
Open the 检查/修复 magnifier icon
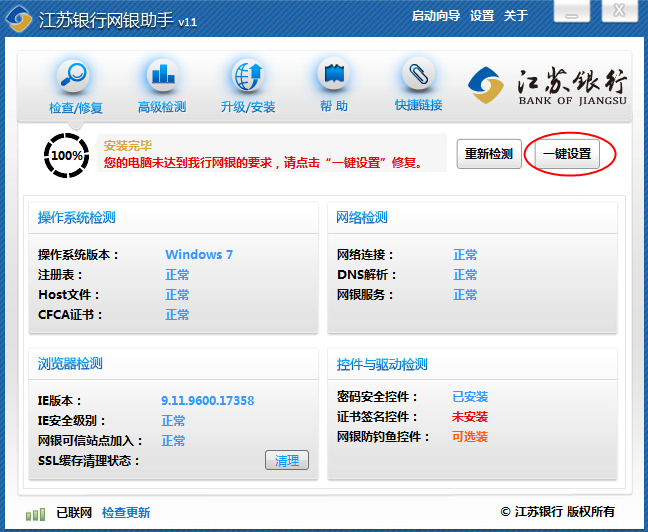tap(73, 76)
